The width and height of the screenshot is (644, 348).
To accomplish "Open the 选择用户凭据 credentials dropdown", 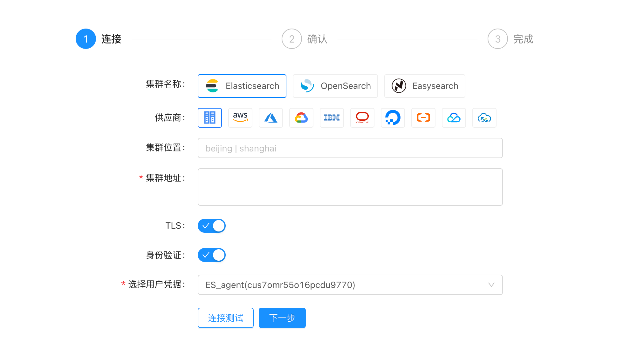I will click(350, 285).
